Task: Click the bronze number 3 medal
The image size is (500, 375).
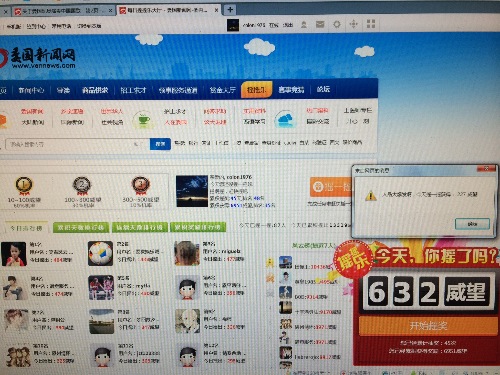Action: (x=140, y=185)
